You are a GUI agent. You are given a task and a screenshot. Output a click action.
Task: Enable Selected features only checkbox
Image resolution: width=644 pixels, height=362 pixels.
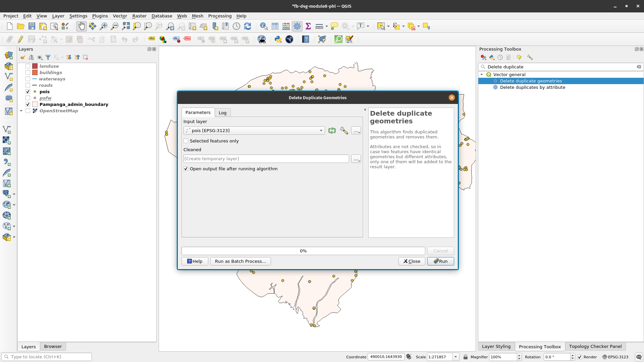coord(186,140)
